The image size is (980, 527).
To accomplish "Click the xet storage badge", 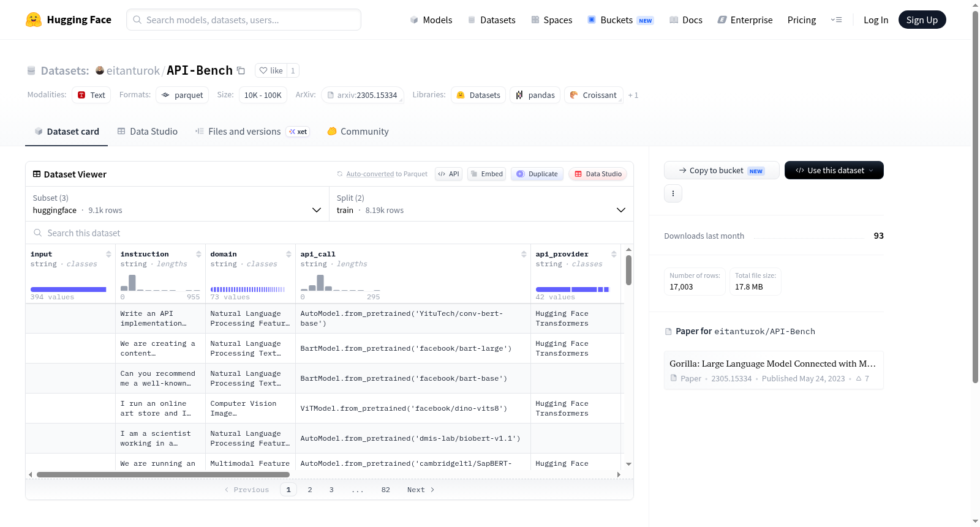I will (298, 132).
